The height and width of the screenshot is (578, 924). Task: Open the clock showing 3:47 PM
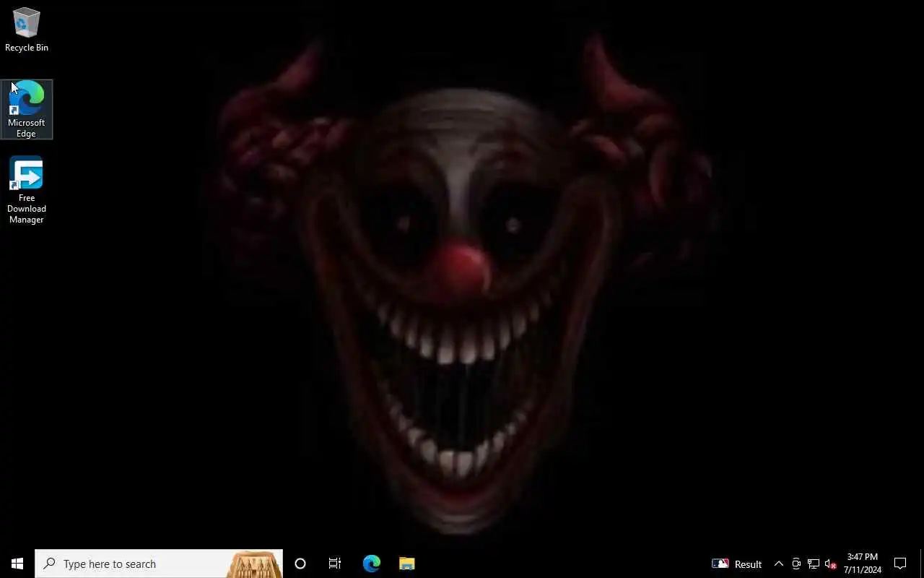(x=863, y=564)
